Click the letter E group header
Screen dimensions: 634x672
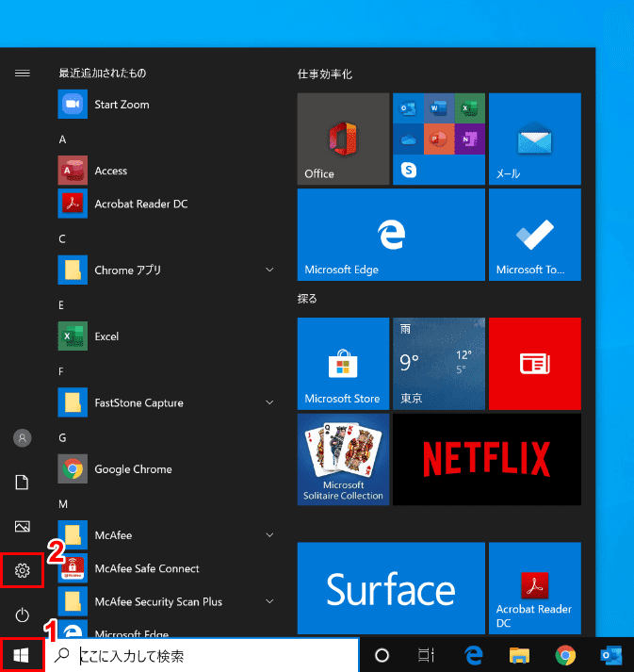[61, 305]
